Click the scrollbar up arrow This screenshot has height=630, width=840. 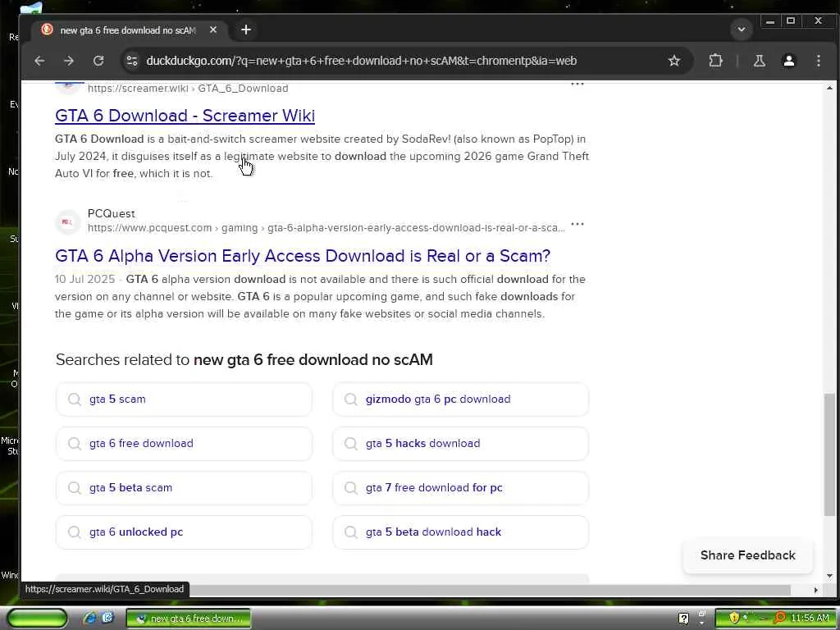pyautogui.click(x=829, y=88)
